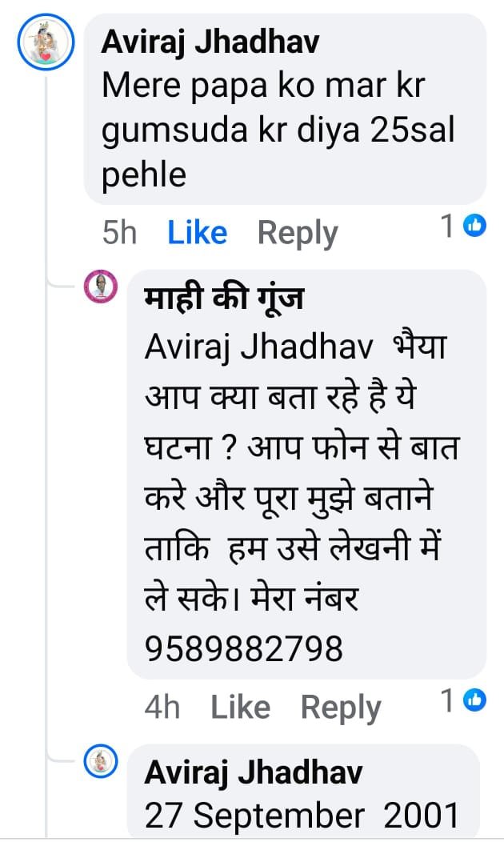The width and height of the screenshot is (504, 842).
Task: Like the माही की गूंज reply
Action: tap(240, 707)
